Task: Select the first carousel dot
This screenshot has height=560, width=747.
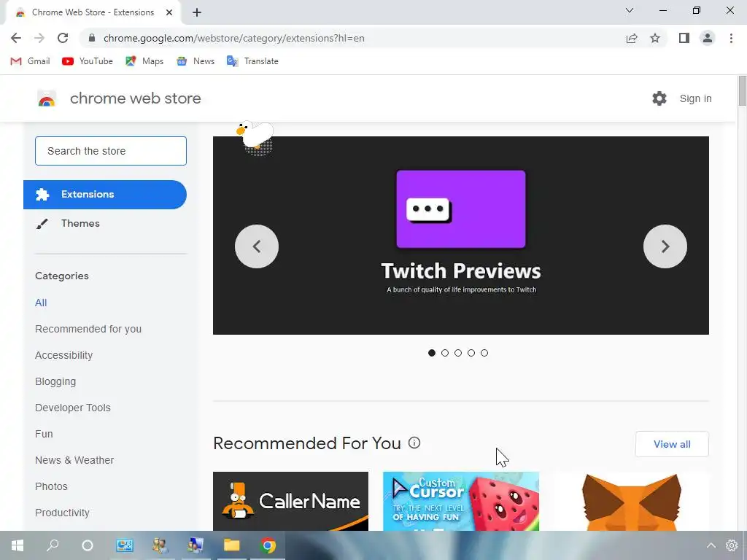Action: [432, 353]
